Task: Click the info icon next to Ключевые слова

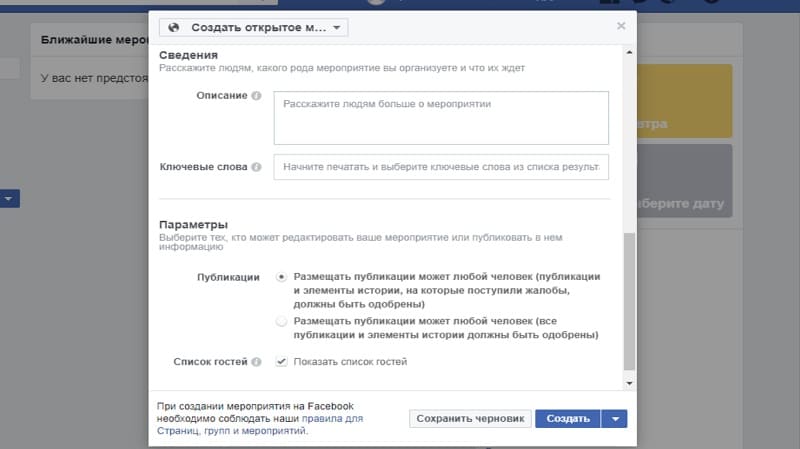Action: [x=257, y=167]
